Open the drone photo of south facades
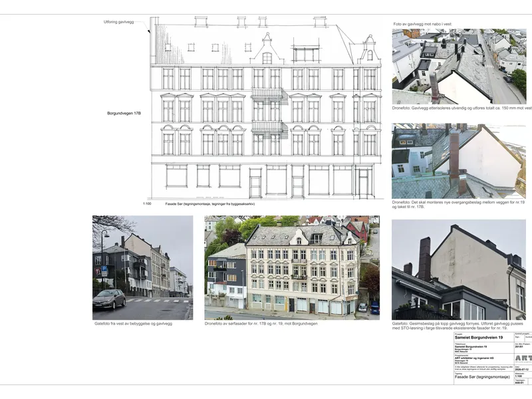This screenshot has height=399, width=532. point(292,268)
